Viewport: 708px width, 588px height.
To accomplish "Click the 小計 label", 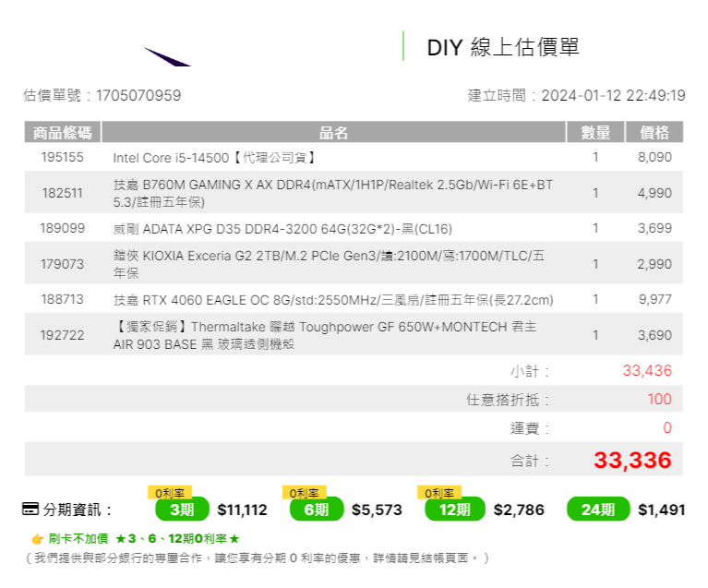I will pos(530,371).
